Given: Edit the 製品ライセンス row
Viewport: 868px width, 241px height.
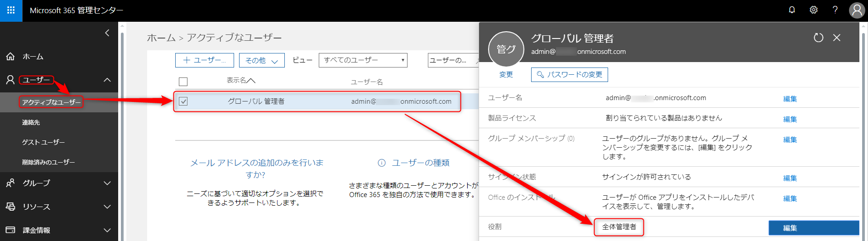Looking at the screenshot, I should click(x=790, y=119).
